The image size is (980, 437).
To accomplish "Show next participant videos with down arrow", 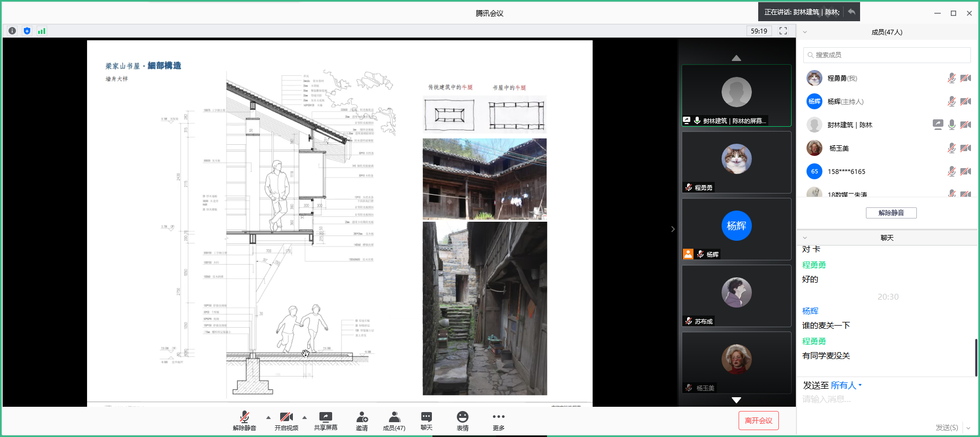I will coord(736,400).
